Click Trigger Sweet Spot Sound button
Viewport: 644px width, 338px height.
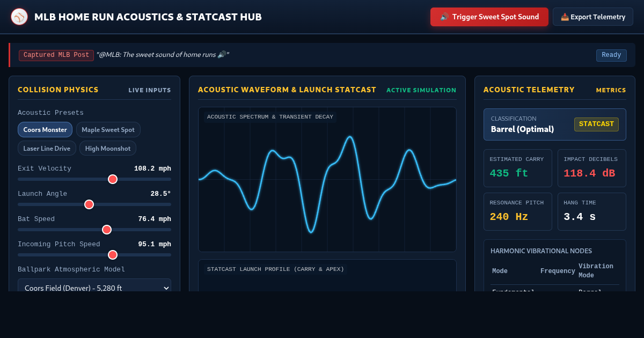click(x=489, y=17)
